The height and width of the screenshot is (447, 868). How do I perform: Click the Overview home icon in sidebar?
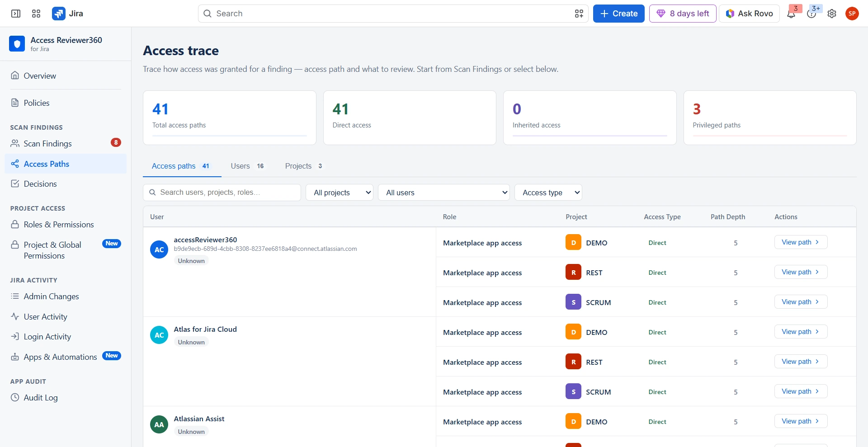click(x=15, y=75)
